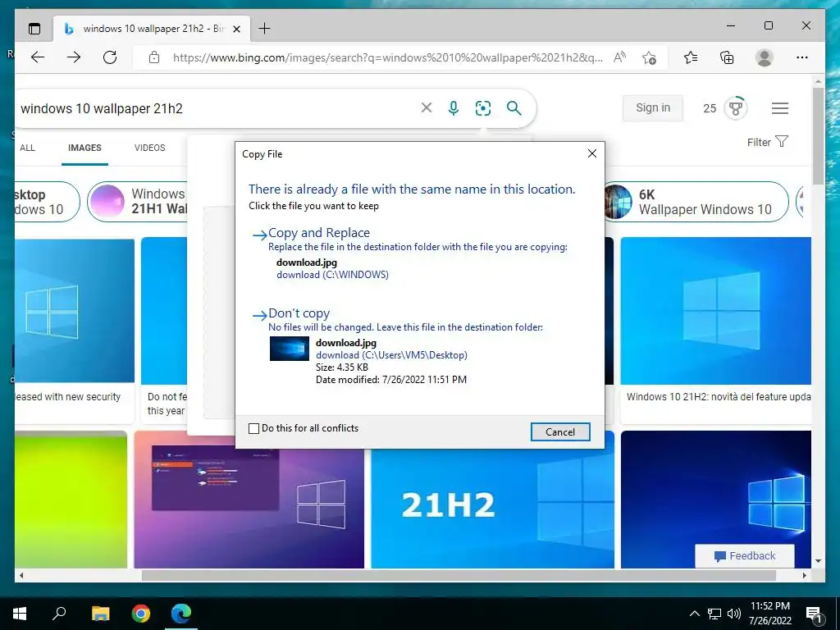
Task: Switch to the VIDEOS search tab
Action: [149, 148]
